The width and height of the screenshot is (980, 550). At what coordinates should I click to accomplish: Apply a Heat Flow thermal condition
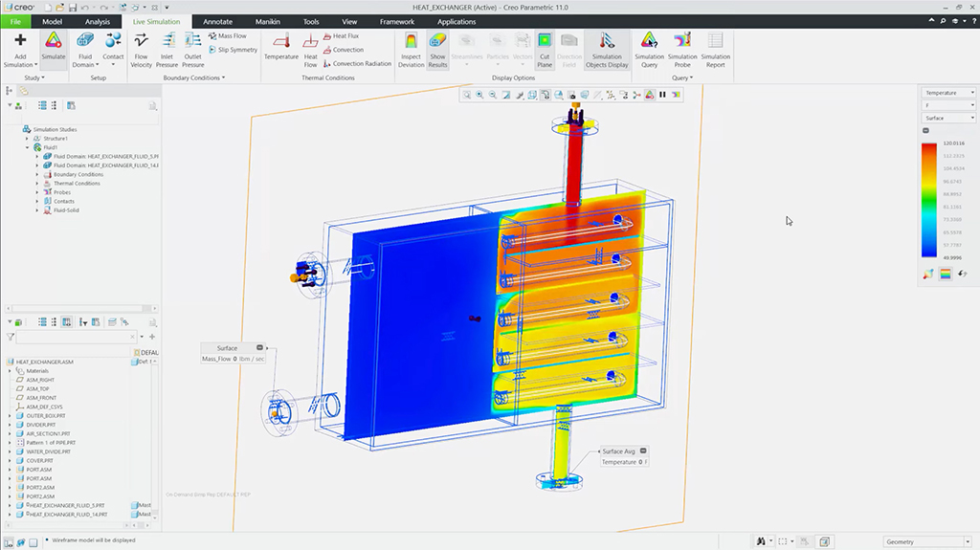click(x=311, y=50)
